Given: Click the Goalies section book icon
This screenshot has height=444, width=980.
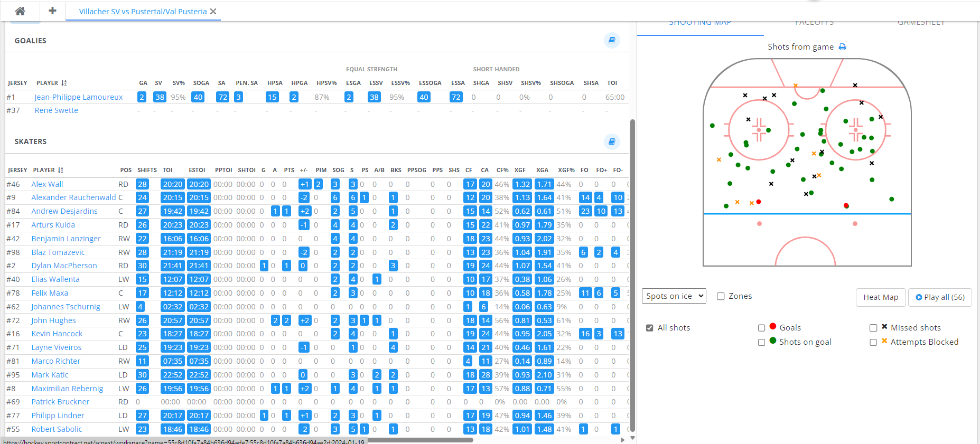Looking at the screenshot, I should coord(612,40).
